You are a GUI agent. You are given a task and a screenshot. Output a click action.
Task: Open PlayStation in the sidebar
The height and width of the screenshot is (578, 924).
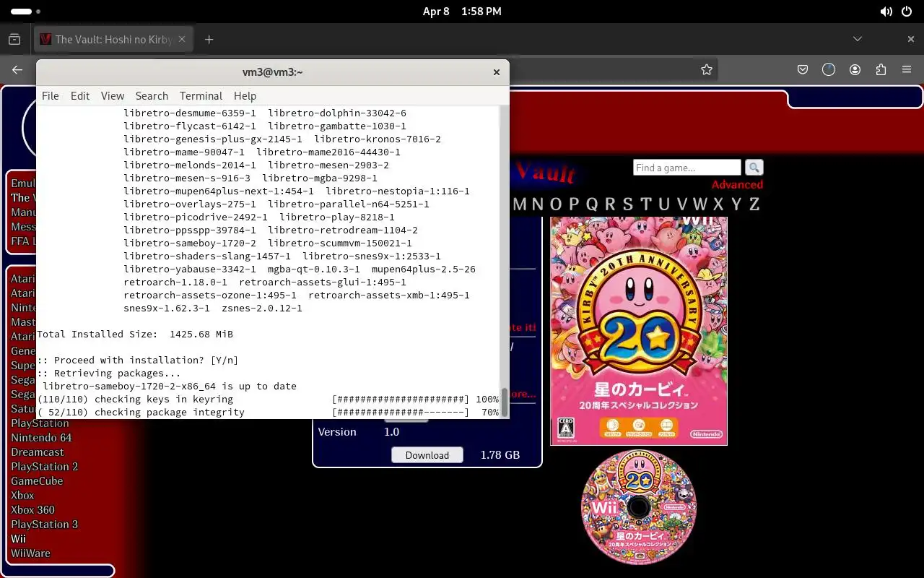tap(40, 423)
